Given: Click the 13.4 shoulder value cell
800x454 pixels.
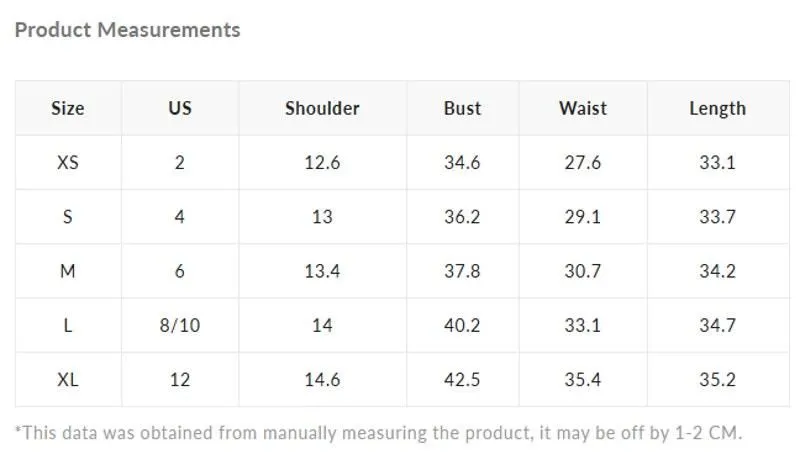Looking at the screenshot, I should [x=322, y=271].
